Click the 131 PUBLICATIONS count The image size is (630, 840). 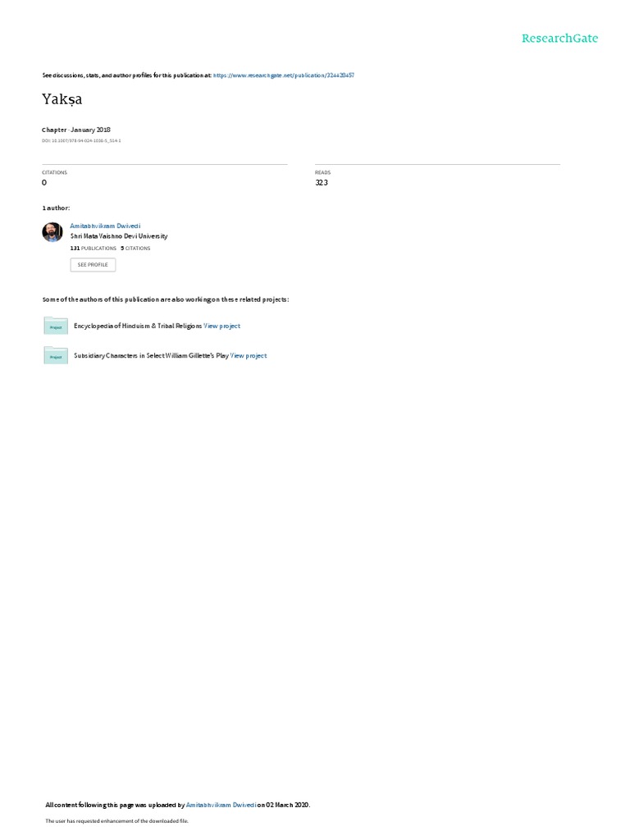[x=94, y=248]
